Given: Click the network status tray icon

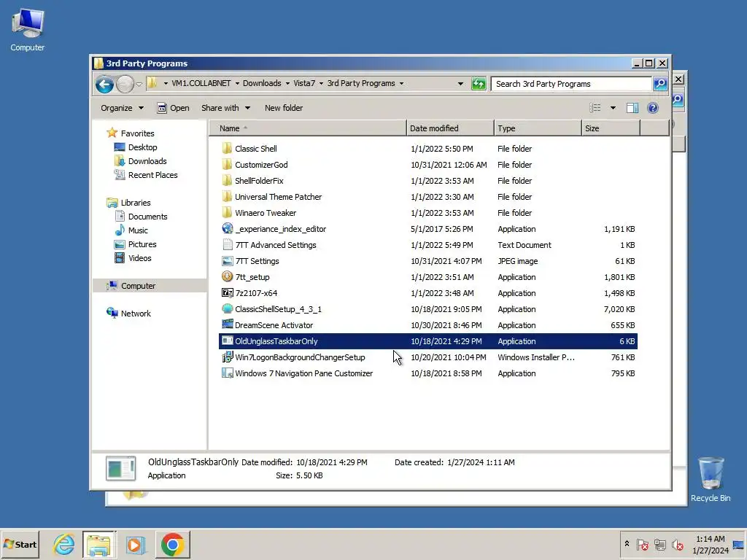Looking at the screenshot, I should point(659,544).
